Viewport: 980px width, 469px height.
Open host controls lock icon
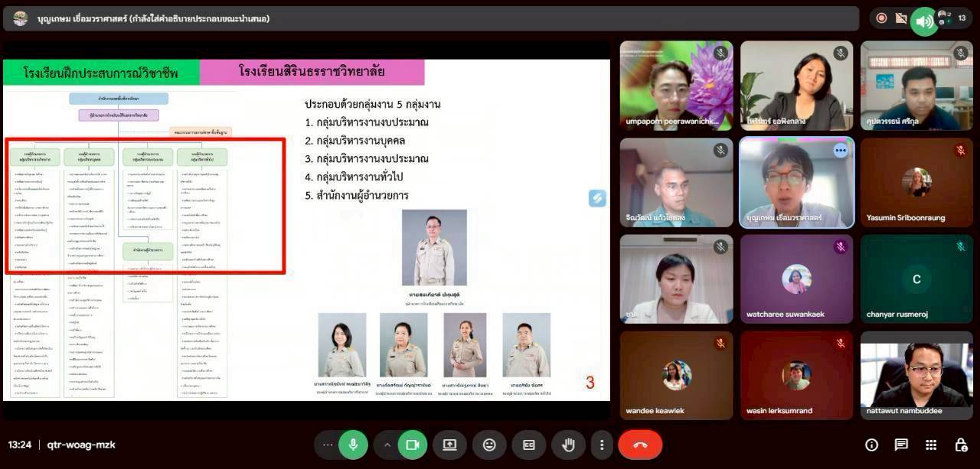[x=961, y=445]
